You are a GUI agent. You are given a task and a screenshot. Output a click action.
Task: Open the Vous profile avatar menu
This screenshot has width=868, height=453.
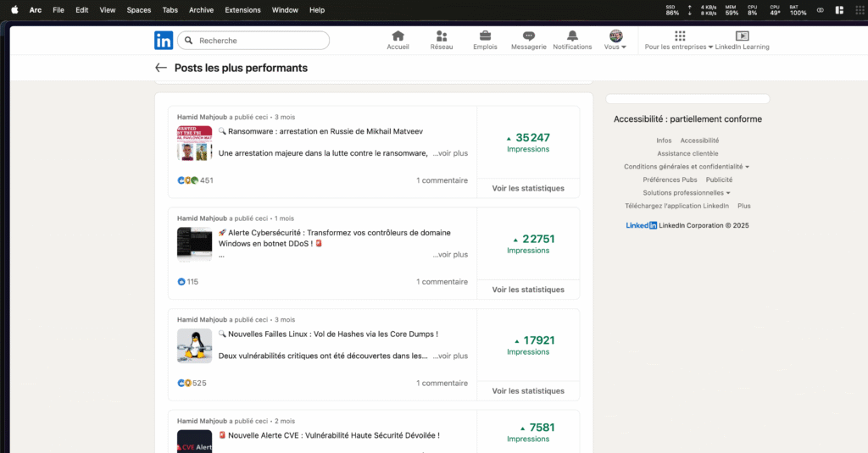tap(615, 41)
